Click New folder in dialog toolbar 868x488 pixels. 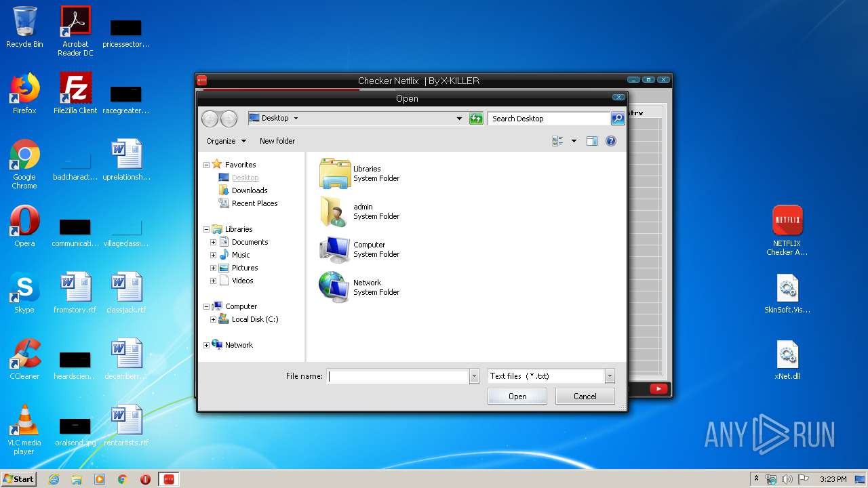[277, 141]
